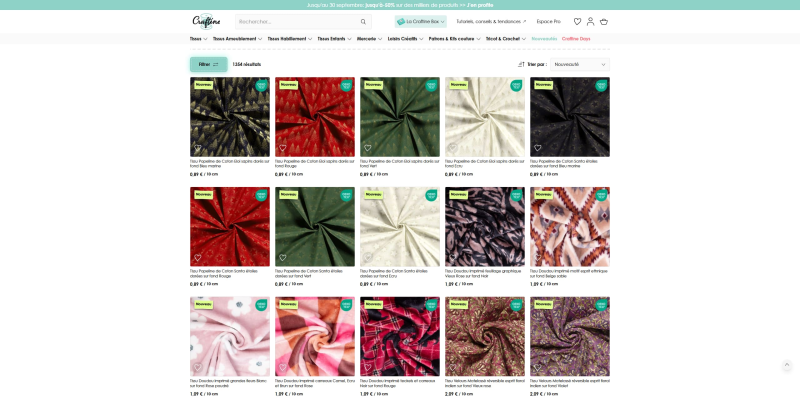Open the Eloi sapins fond Vert fabric image
Viewport: 800px width, 400px height.
399,117
